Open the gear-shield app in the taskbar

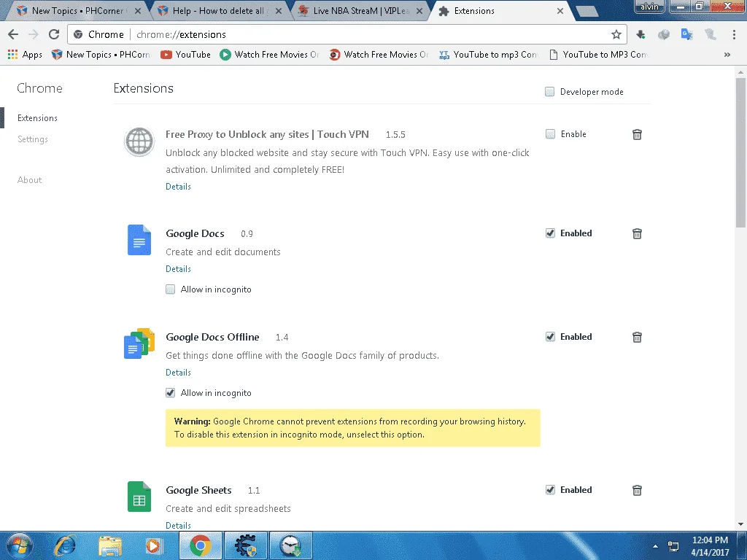click(x=245, y=545)
